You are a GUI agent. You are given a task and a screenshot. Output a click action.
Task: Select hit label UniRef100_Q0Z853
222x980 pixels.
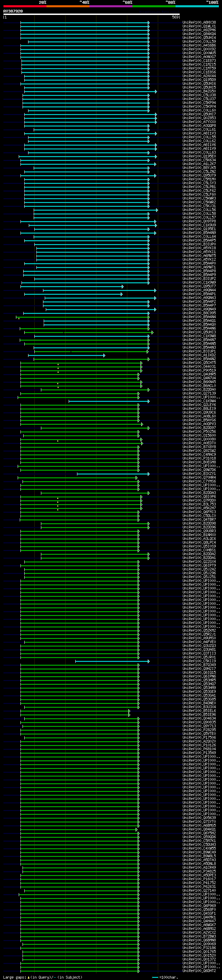(199, 118)
